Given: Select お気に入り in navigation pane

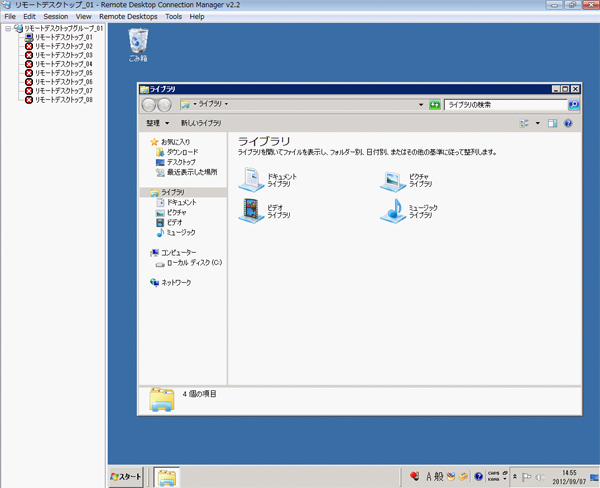Looking at the screenshot, I should (x=170, y=142).
